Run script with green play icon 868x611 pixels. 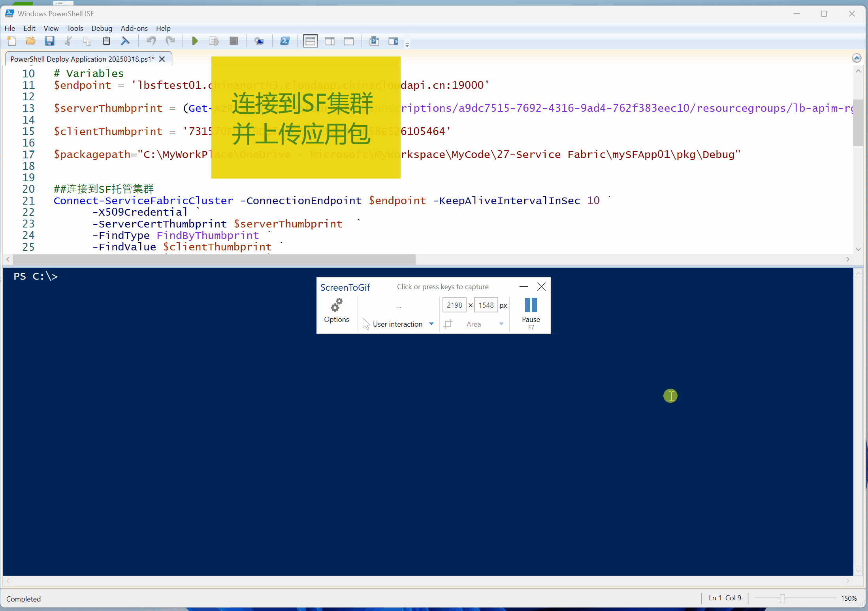point(195,41)
